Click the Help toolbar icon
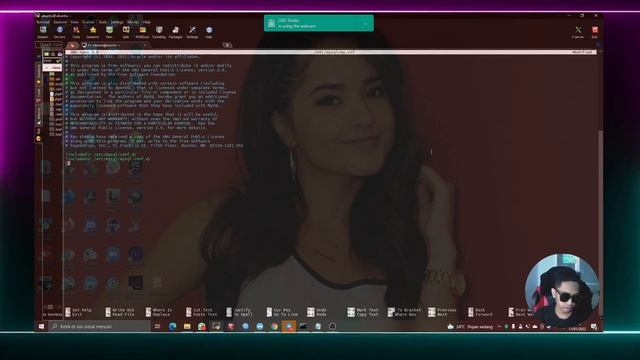The height and width of the screenshot is (360, 640). click(209, 32)
